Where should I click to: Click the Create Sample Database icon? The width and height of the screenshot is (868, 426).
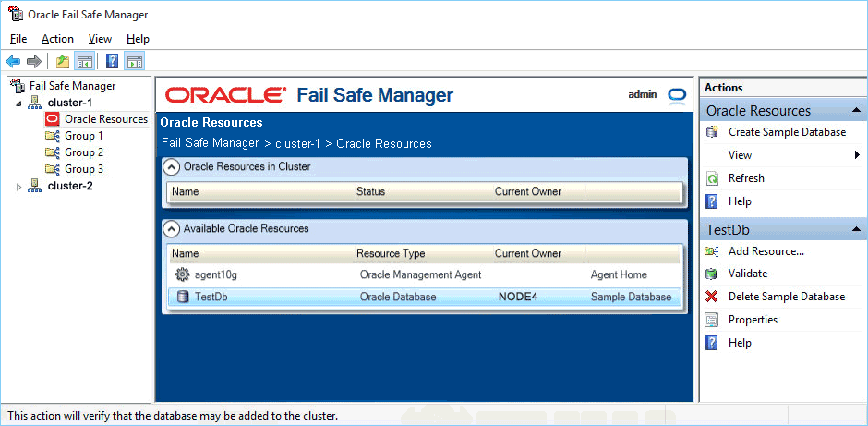coord(712,132)
